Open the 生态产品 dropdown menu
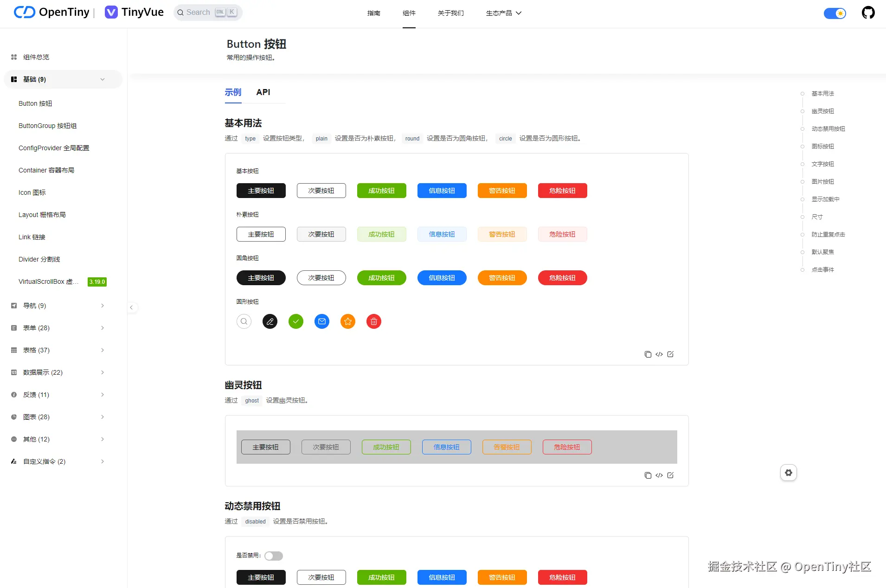The height and width of the screenshot is (588, 886). coord(504,13)
